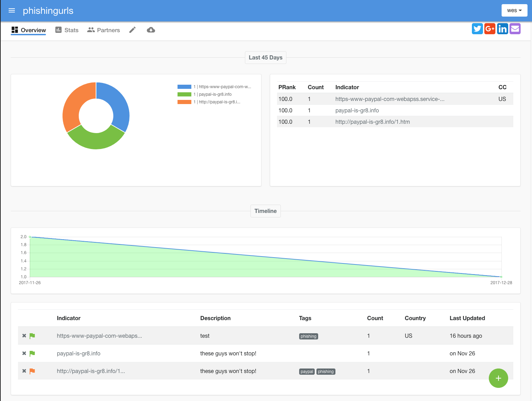Click the PRank column header

pos(287,87)
